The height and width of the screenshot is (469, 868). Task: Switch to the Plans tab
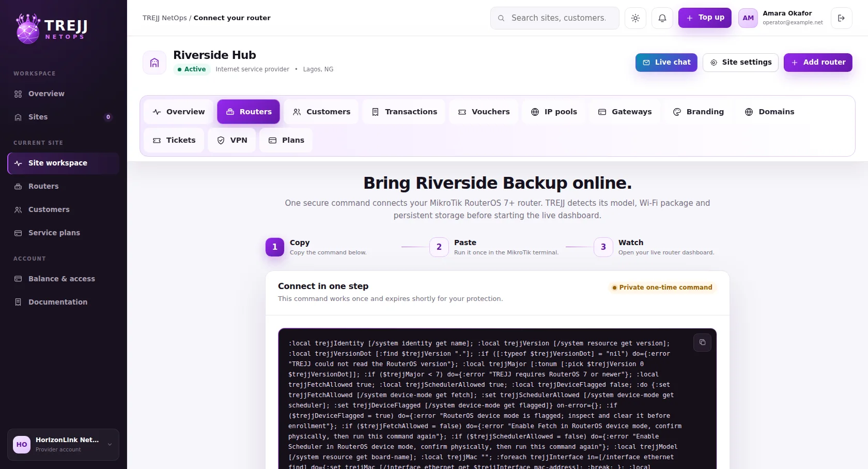(x=286, y=140)
